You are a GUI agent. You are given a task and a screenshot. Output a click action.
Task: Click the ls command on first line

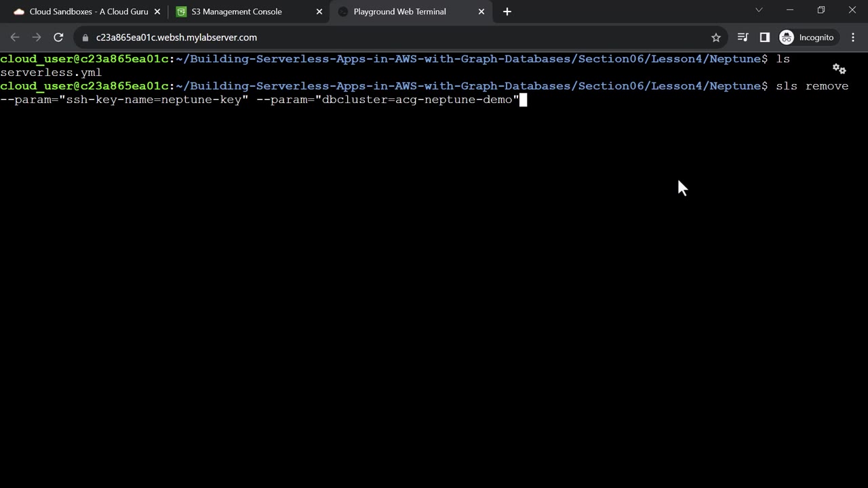[783, 59]
